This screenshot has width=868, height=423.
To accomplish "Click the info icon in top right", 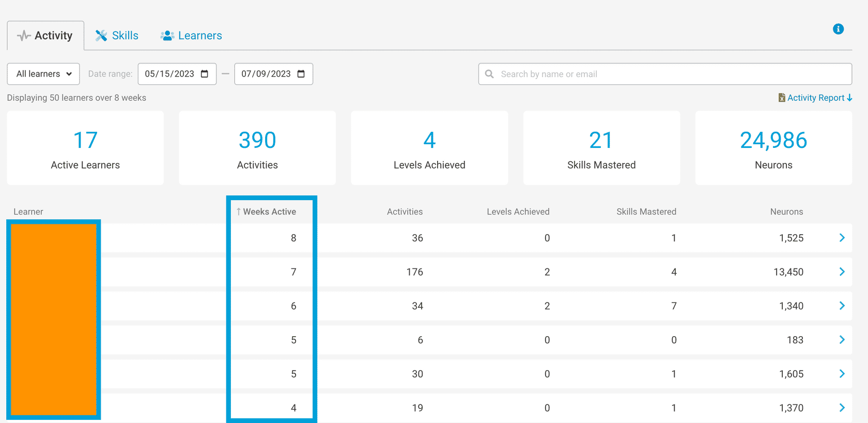I will tap(838, 29).
